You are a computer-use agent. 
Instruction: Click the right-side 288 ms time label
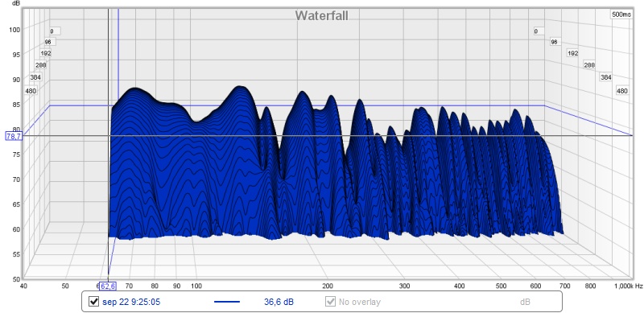tap(589, 65)
